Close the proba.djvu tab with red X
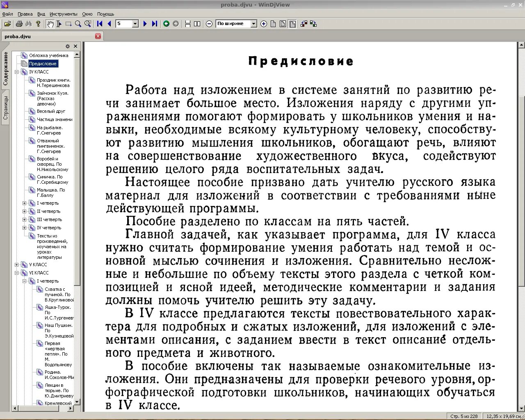The image size is (525, 420). point(98,36)
